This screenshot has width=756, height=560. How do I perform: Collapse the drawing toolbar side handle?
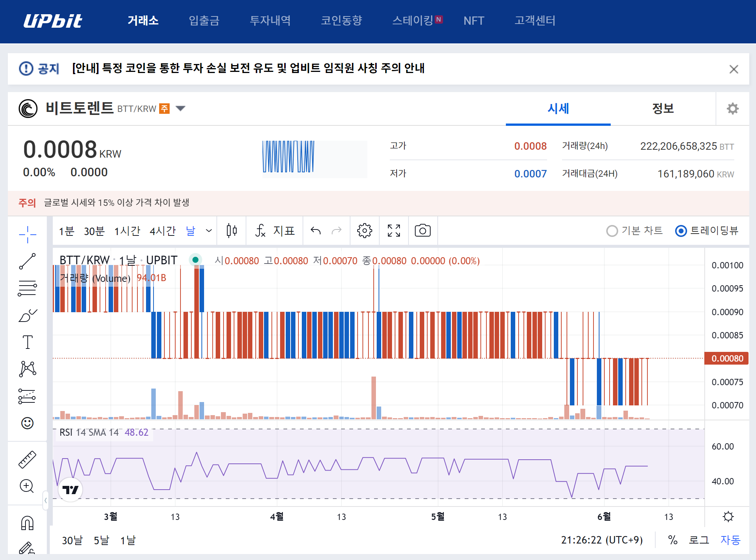click(x=46, y=500)
